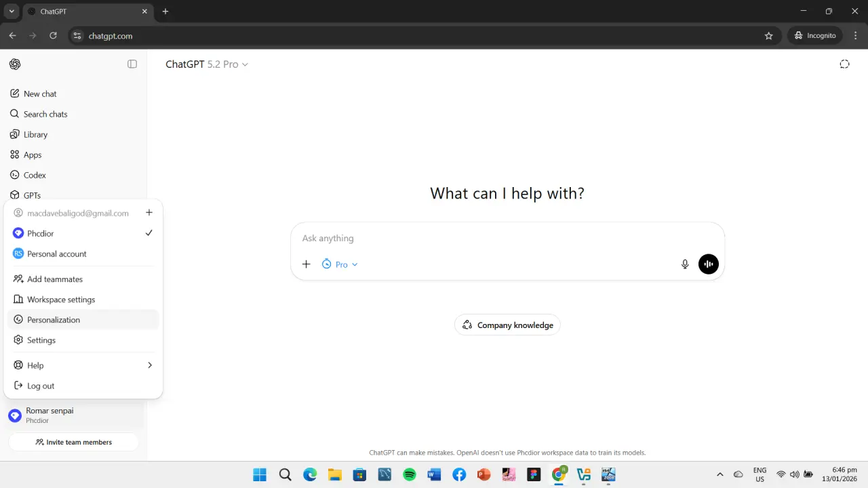Click the Ask anything input field
This screenshot has width=868, height=488.
click(507, 239)
